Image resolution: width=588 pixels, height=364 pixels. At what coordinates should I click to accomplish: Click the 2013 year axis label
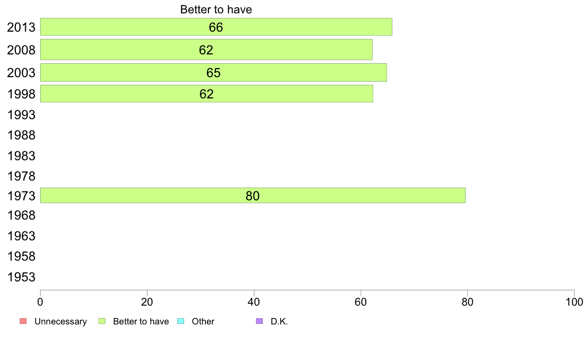click(21, 27)
